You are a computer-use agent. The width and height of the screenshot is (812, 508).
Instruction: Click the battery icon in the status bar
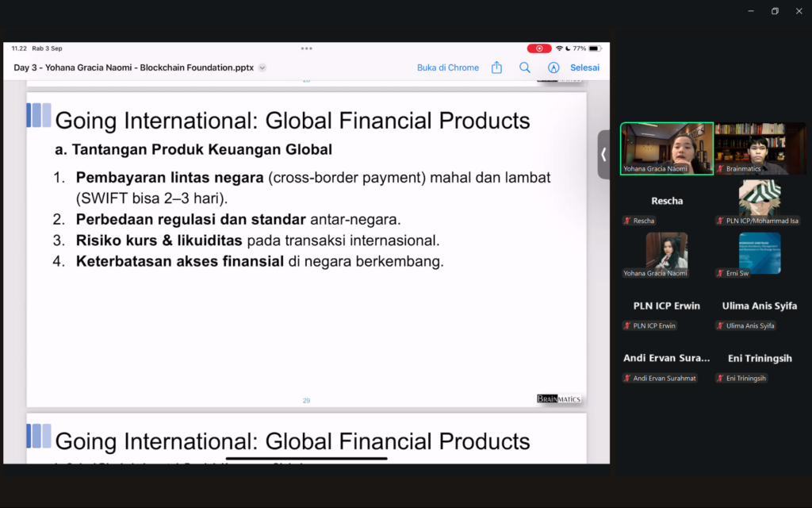coord(595,48)
